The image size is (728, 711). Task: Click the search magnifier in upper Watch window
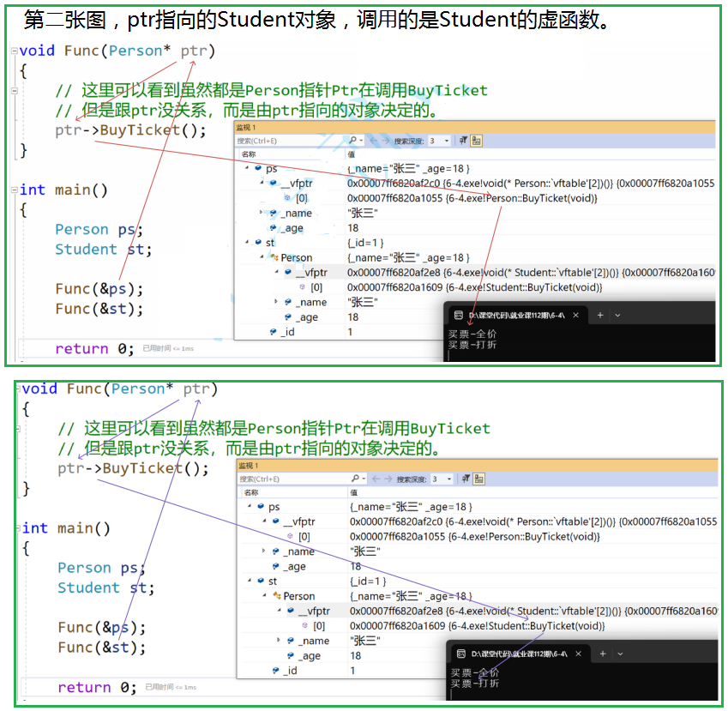pos(353,141)
